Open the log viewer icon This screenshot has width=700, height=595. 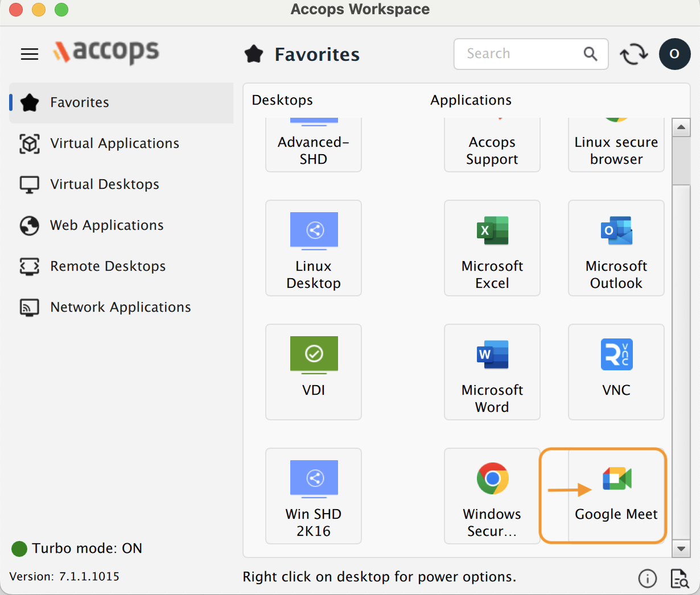click(680, 579)
